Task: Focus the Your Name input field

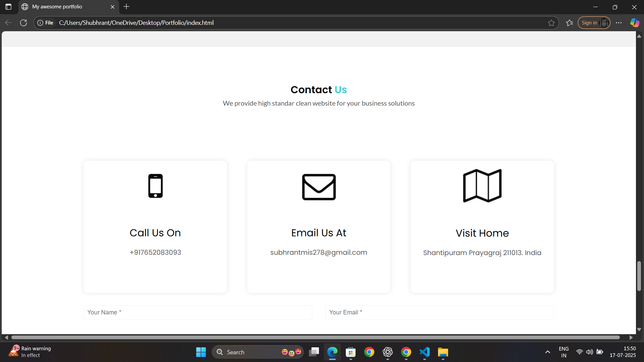Action: click(198, 312)
